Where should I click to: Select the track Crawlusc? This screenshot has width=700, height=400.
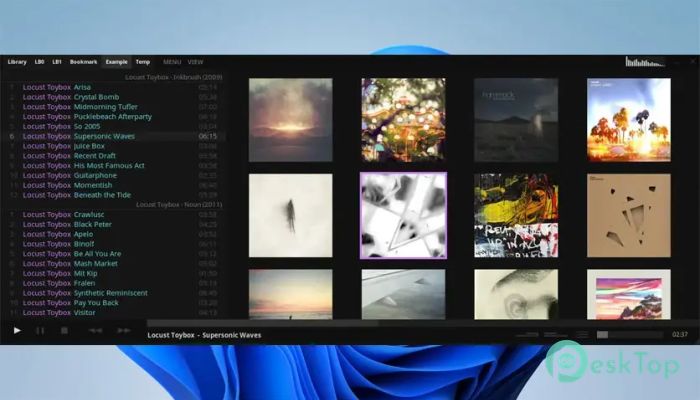[x=114, y=215]
